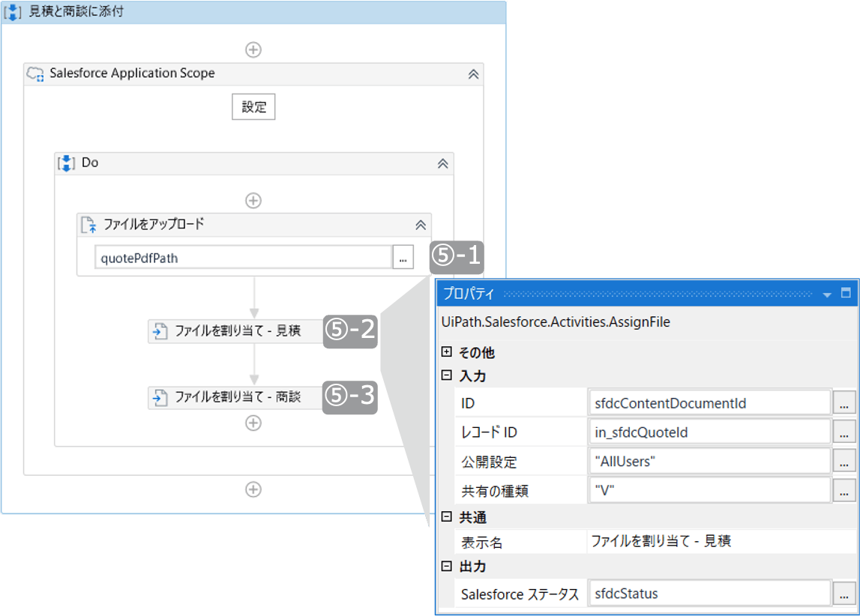Image resolution: width=860 pixels, height=616 pixels.
Task: Collapse the 共通 property category
Action: coord(446,517)
